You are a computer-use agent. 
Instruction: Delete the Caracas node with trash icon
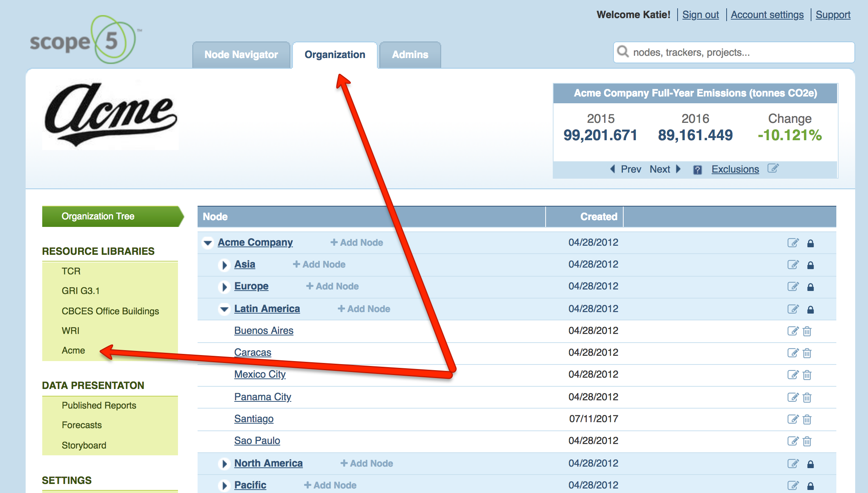tap(807, 353)
